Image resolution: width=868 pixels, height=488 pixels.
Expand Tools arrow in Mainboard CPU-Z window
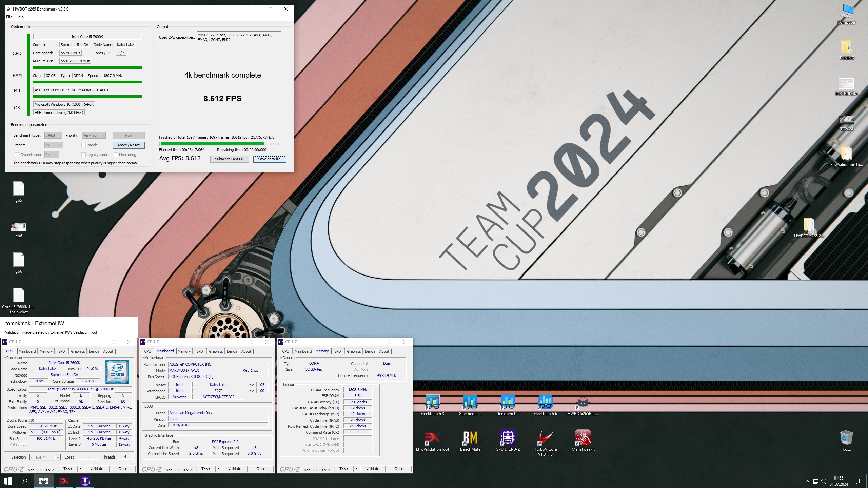point(218,469)
